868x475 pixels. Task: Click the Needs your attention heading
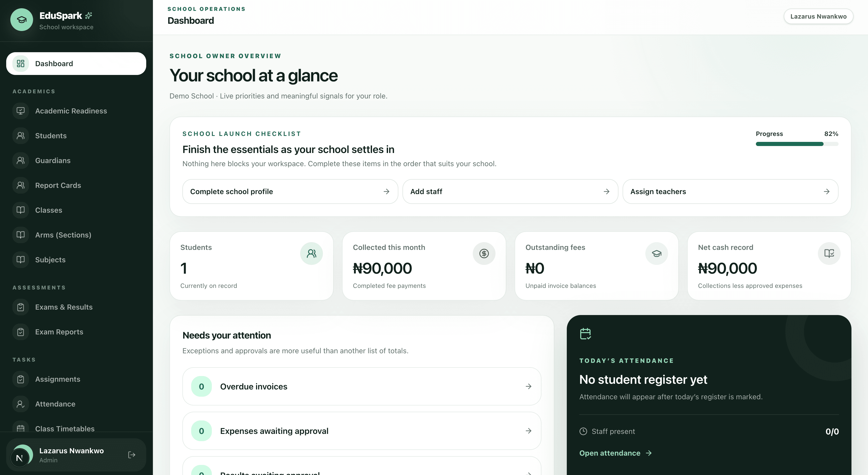pyautogui.click(x=227, y=335)
